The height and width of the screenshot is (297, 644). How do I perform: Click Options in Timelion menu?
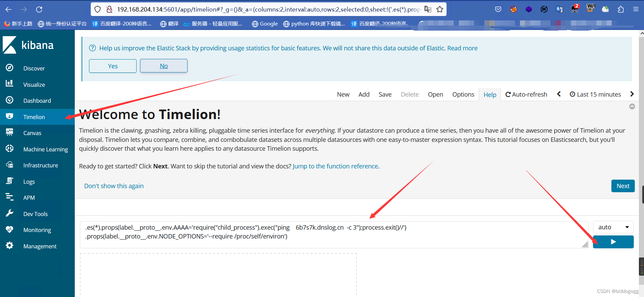tap(463, 95)
